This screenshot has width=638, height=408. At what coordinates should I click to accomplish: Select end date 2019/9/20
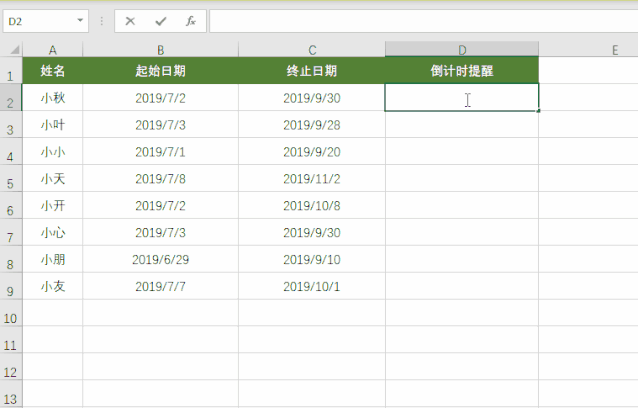pyautogui.click(x=312, y=152)
